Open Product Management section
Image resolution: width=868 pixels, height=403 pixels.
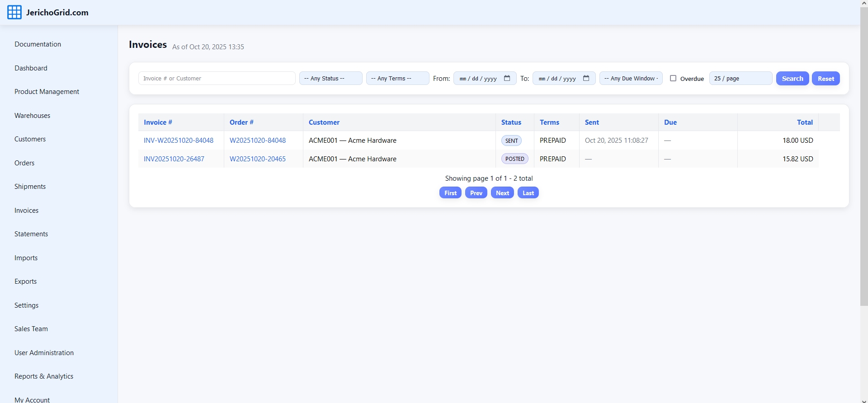click(x=47, y=92)
